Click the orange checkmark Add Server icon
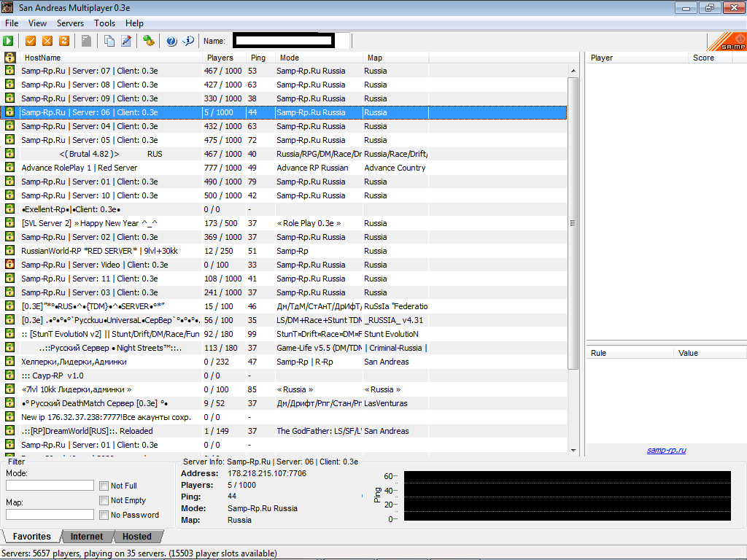This screenshot has height=560, width=747. pyautogui.click(x=31, y=41)
